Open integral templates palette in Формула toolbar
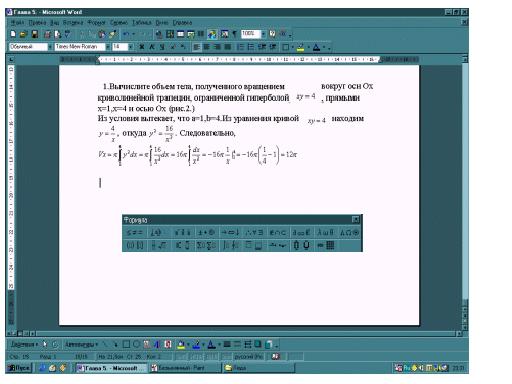The width and height of the screenshot is (512, 384). (231, 246)
